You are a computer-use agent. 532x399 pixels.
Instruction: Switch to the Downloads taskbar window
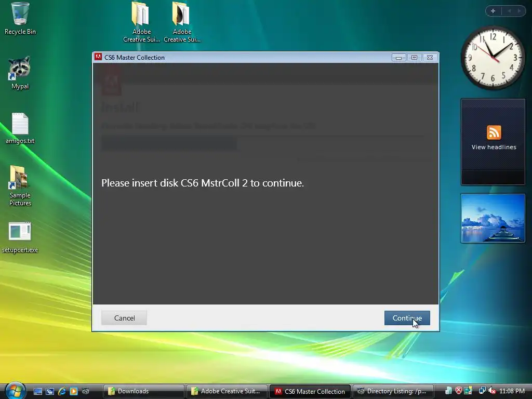[144, 391]
